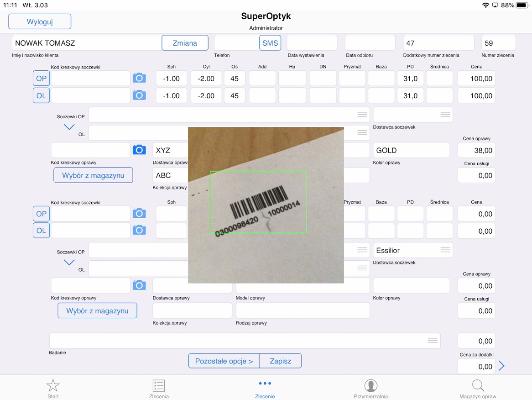Tap Dodatkowy numer zlecenia field with 47
The height and width of the screenshot is (400, 532).
click(x=438, y=43)
